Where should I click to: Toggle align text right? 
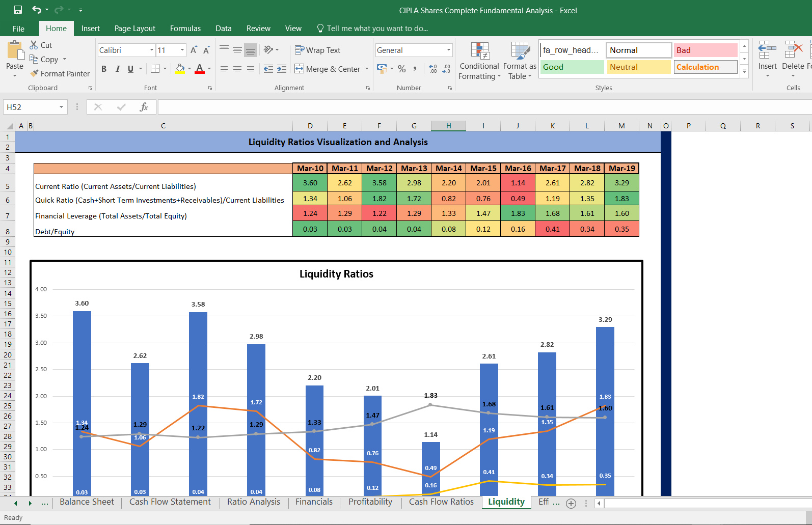(x=251, y=69)
